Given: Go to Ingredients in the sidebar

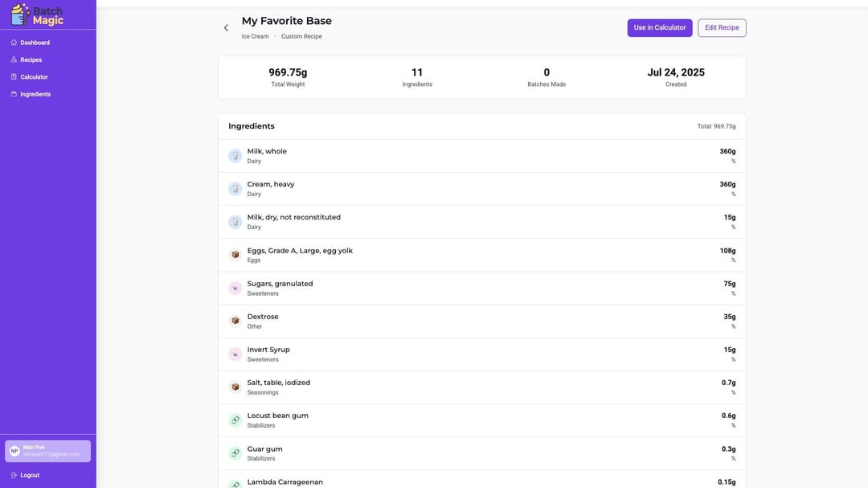Looking at the screenshot, I should pos(35,94).
